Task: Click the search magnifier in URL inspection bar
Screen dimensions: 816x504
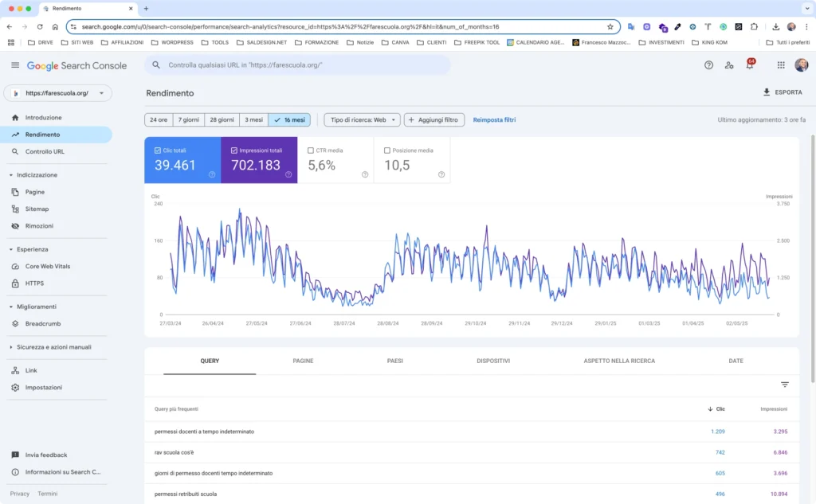Action: 156,65
